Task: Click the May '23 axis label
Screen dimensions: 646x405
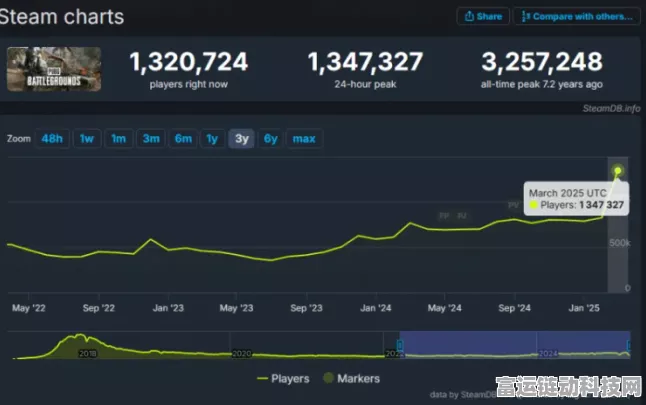Action: point(236,308)
